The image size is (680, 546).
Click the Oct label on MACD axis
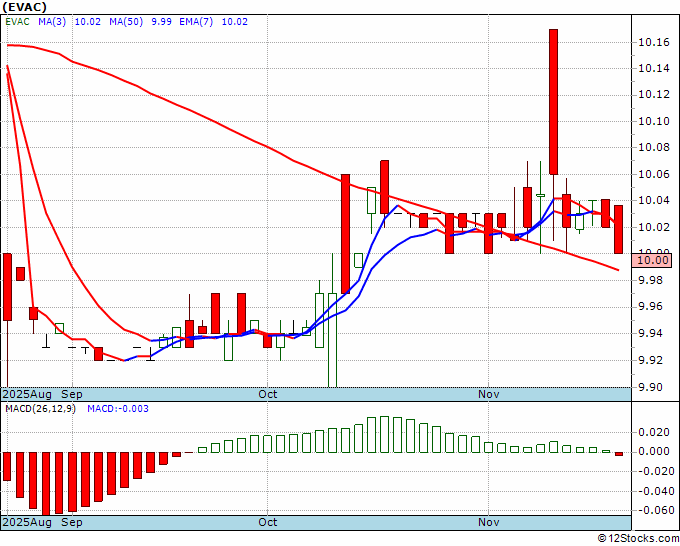coord(268,522)
